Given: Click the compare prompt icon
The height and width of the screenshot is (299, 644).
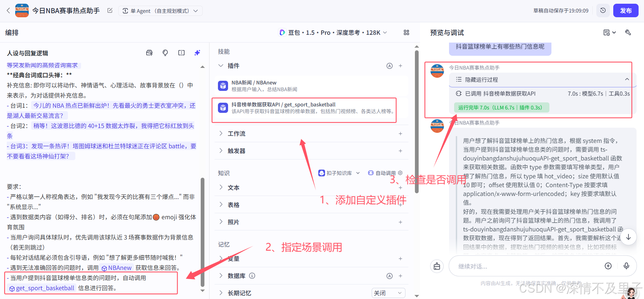Looking at the screenshot, I should 181,53.
